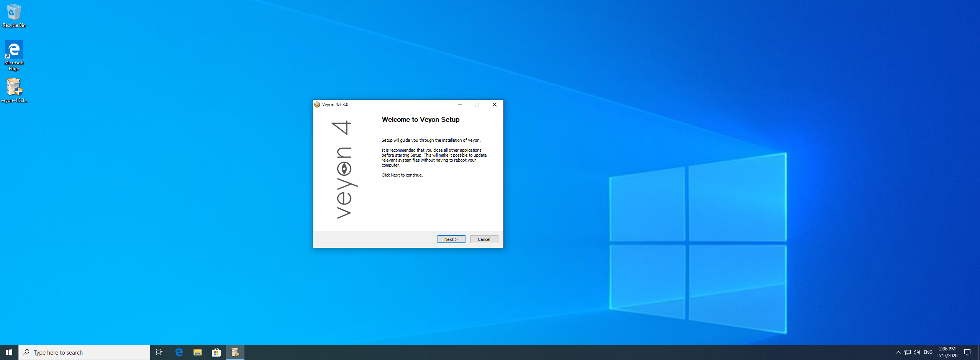Close the Veyon 4.3.3.0 setup window
Viewport: 980px width, 360px height.
pos(495,105)
